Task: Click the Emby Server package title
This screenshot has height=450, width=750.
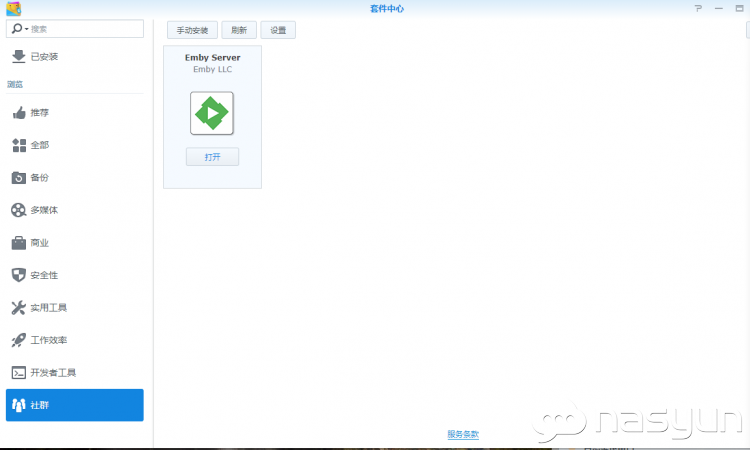Action: click(x=212, y=57)
